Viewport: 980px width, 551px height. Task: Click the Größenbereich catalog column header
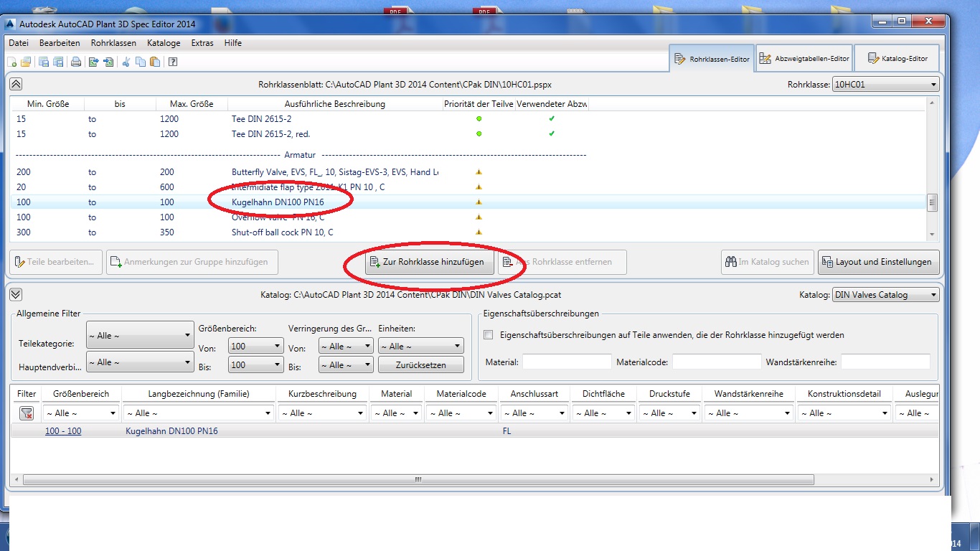[81, 394]
